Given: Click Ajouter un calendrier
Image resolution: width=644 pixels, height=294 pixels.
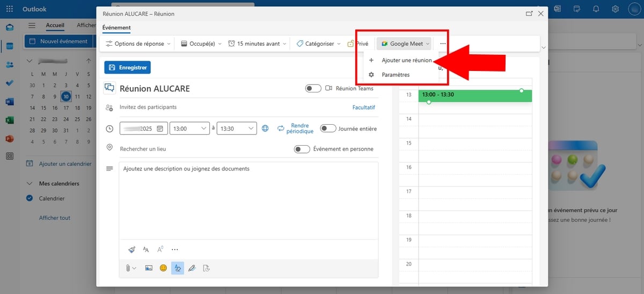Looking at the screenshot, I should [x=60, y=164].
